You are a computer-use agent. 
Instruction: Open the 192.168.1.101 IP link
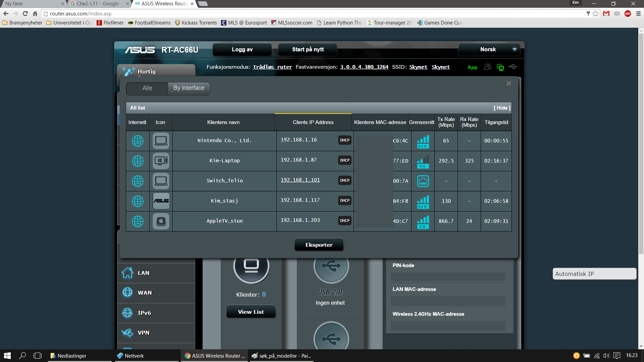click(x=300, y=180)
